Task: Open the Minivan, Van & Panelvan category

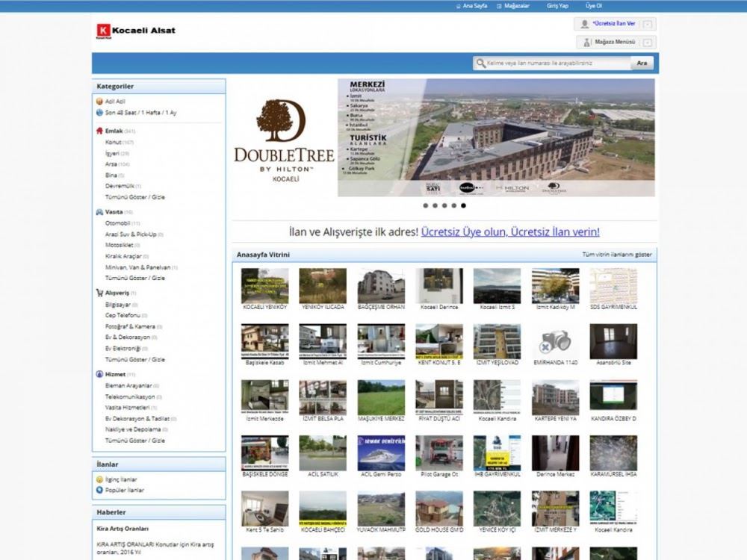Action: (137, 267)
